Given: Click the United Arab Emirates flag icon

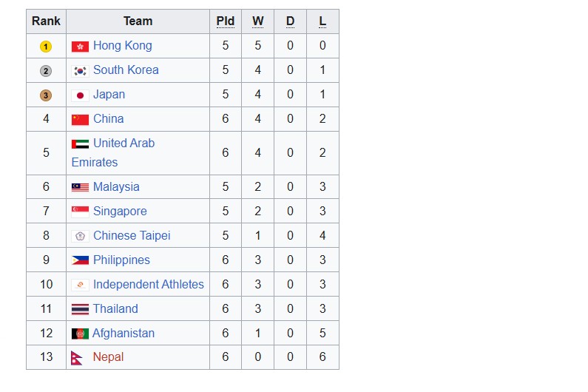Looking at the screenshot, I should coord(80,143).
